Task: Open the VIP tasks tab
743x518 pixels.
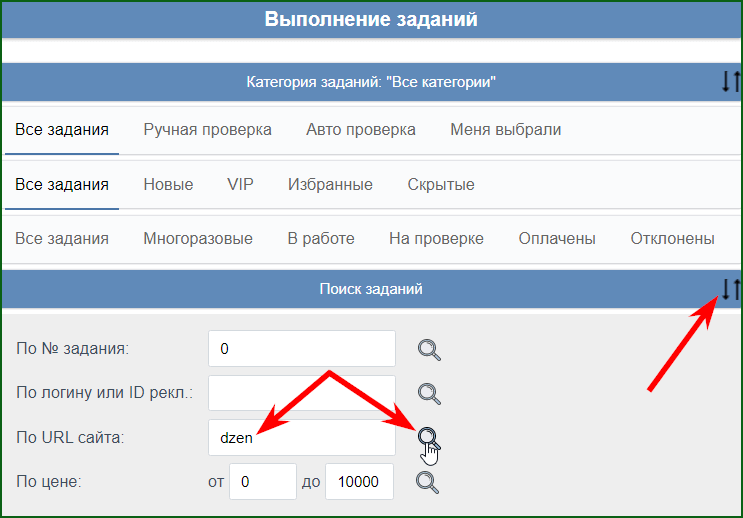Action: tap(240, 184)
